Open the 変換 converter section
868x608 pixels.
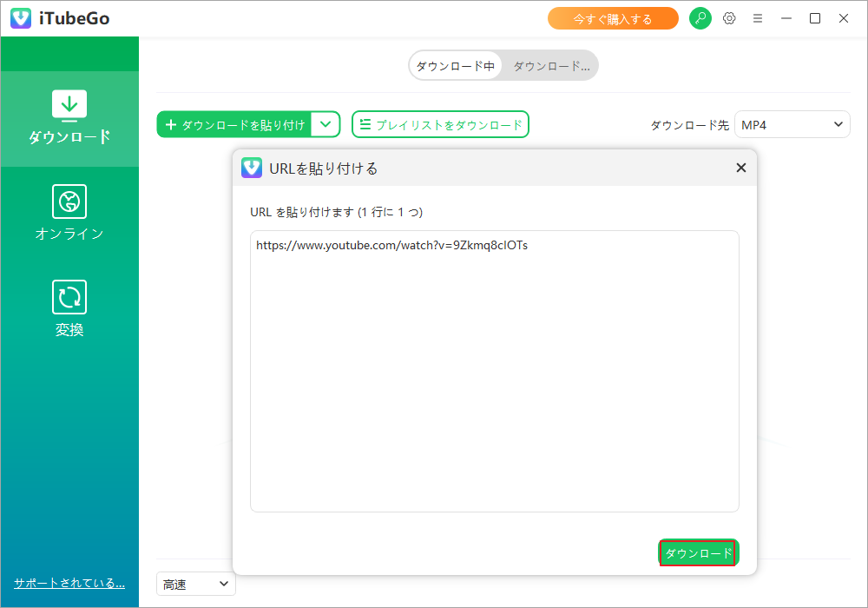coord(69,309)
